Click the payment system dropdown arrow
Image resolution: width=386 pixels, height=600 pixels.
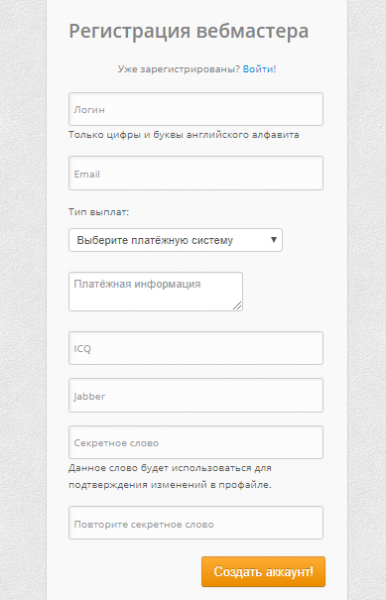click(x=274, y=240)
